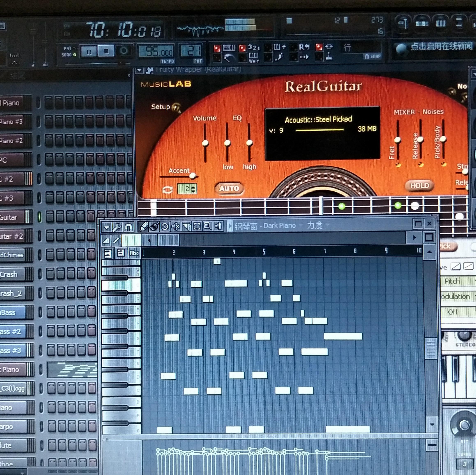Open the browser window icon in top toolbar

pyautogui.click(x=459, y=23)
